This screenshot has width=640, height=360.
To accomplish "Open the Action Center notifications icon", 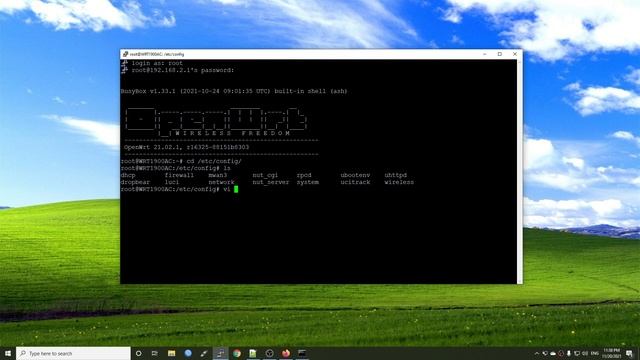I will [x=629, y=353].
